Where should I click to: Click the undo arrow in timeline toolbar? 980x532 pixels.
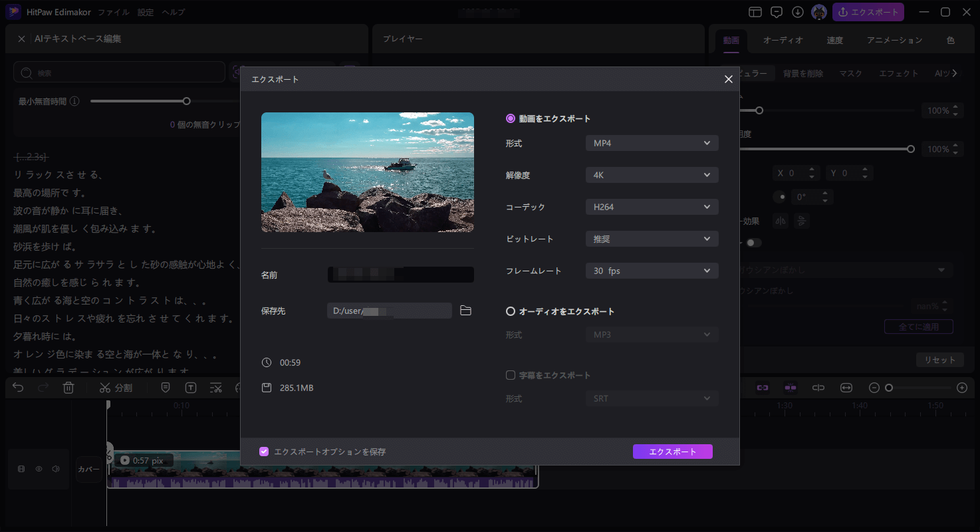pos(18,388)
